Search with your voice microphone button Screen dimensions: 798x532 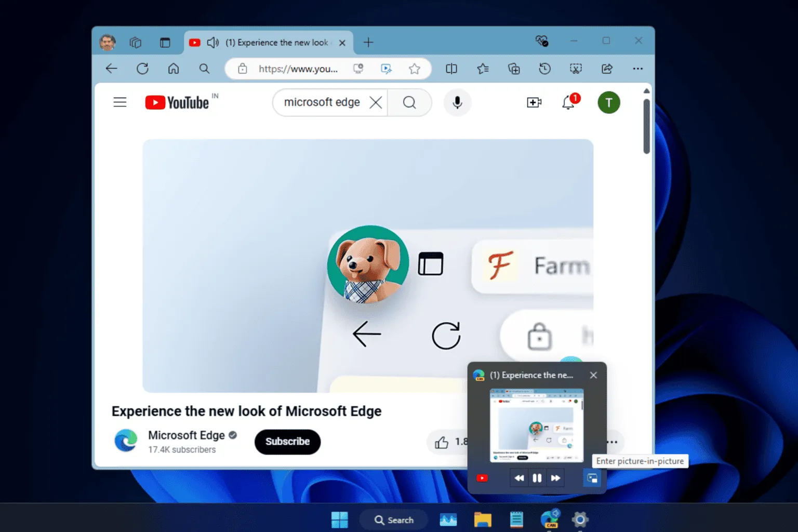(457, 102)
